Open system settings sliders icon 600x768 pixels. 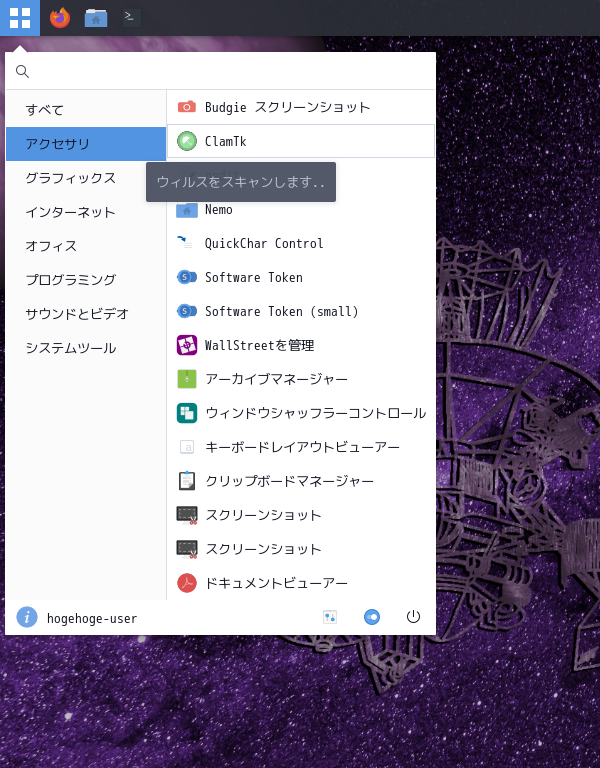coord(330,617)
